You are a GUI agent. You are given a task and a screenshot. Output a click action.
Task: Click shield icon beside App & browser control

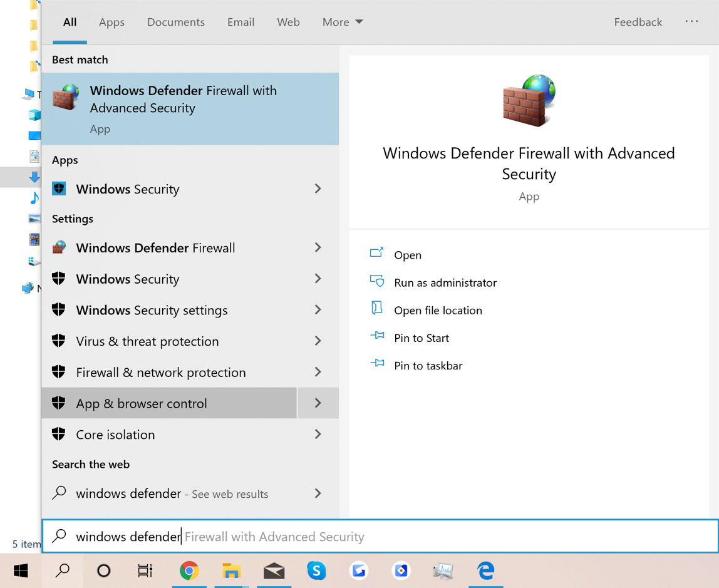pos(59,403)
